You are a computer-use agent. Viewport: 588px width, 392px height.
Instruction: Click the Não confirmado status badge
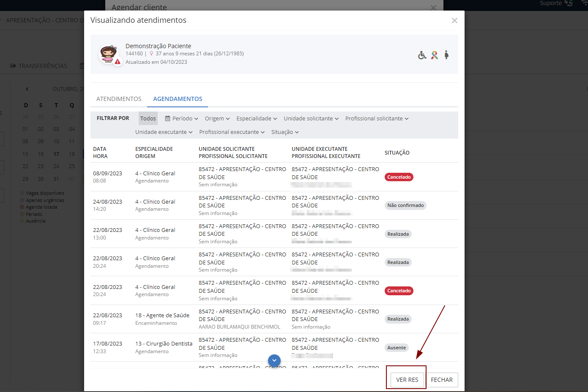click(405, 205)
